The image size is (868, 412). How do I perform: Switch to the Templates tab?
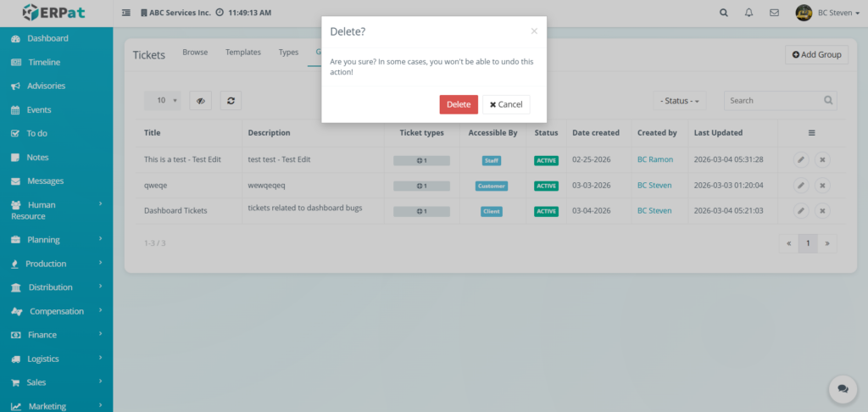pyautogui.click(x=243, y=52)
